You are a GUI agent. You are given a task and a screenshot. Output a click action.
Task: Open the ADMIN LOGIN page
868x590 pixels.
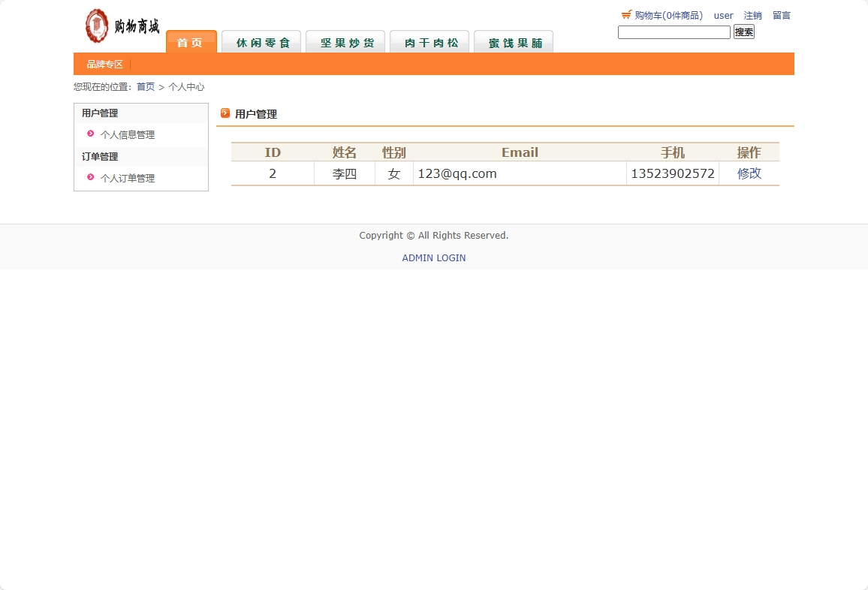(434, 257)
